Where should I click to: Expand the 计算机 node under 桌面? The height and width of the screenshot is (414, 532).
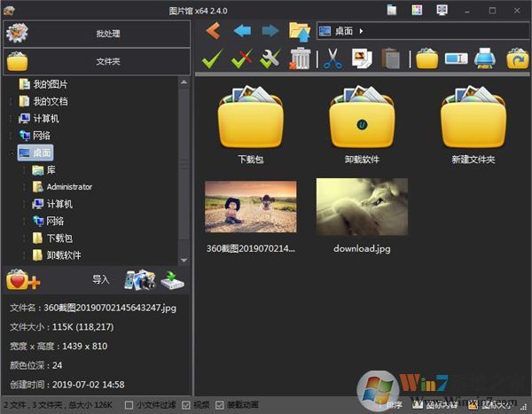pyautogui.click(x=24, y=204)
